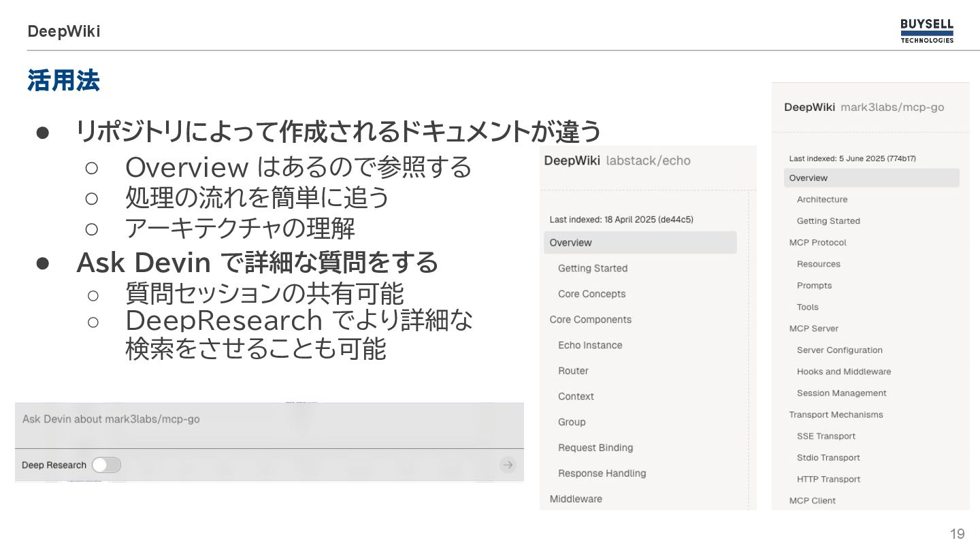Viewport: 980px width, 551px height.
Task: Open Tools page
Action: [808, 307]
